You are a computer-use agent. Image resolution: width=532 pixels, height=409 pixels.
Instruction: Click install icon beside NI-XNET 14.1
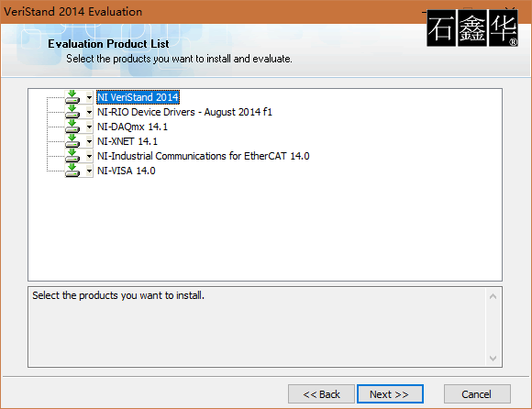tap(72, 141)
